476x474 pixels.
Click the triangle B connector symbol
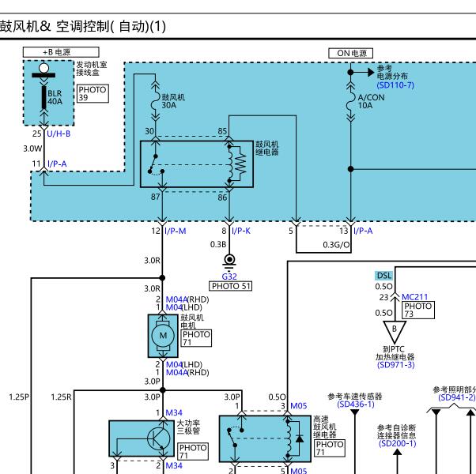[x=395, y=332]
